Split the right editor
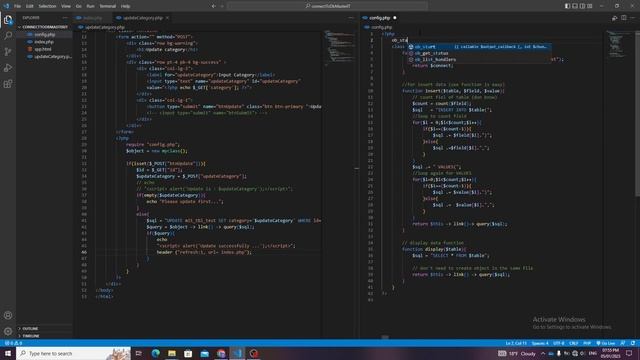Screen dimensions: 640x360 pyautogui.click(x=624, y=18)
